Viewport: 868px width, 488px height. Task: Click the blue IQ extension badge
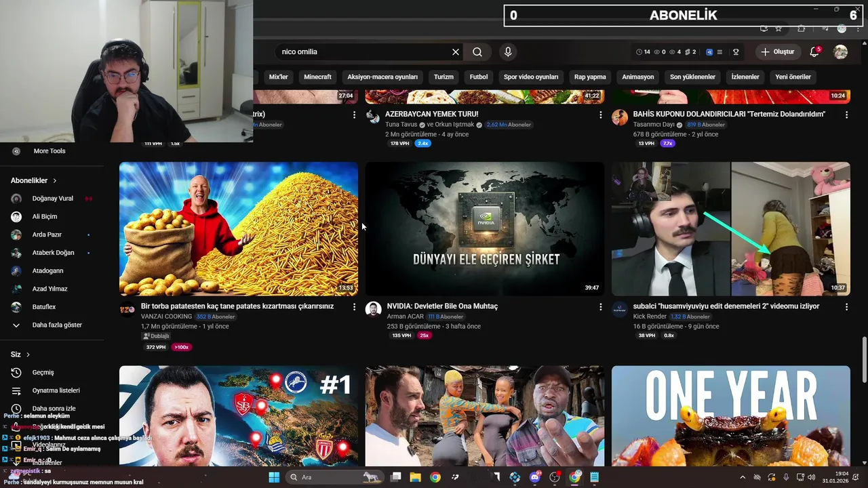click(709, 52)
